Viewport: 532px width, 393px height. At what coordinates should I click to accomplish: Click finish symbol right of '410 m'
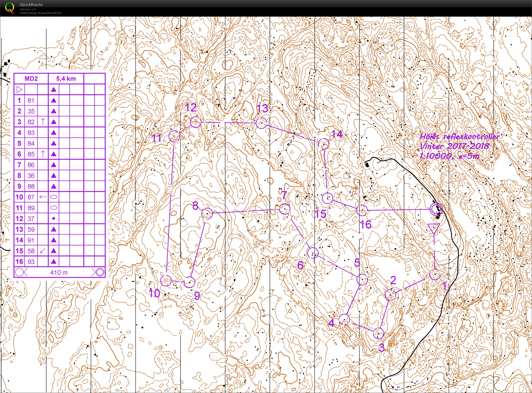[98, 272]
